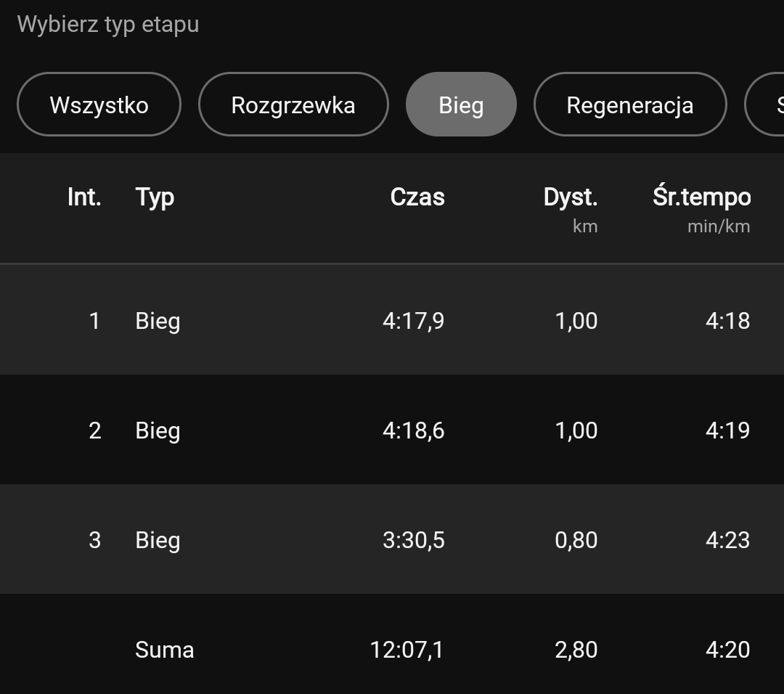Click interval number 1 in the table
The image size is (784, 694).
tap(94, 321)
